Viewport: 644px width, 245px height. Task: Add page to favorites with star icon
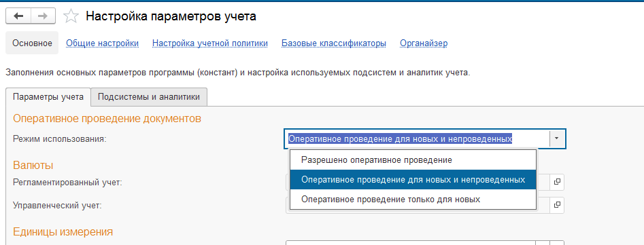71,16
